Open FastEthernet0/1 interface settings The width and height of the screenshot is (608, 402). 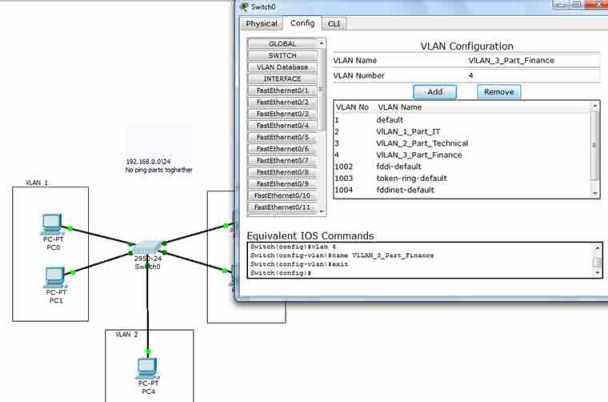click(x=282, y=90)
